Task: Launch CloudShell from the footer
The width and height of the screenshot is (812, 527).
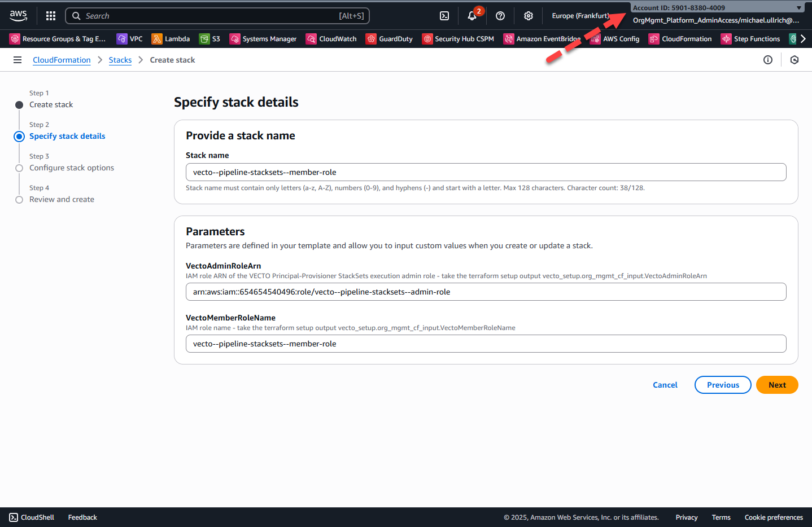Action: (x=31, y=517)
